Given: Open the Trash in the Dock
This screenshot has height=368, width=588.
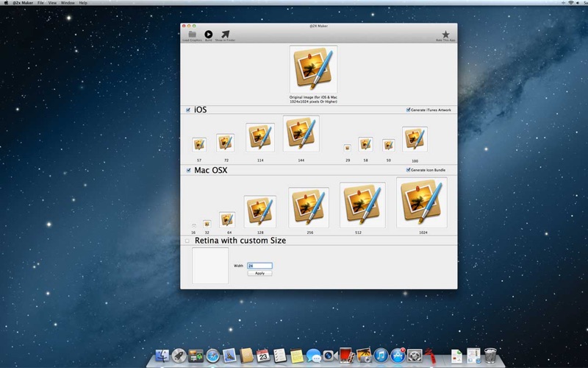Looking at the screenshot, I should [490, 355].
